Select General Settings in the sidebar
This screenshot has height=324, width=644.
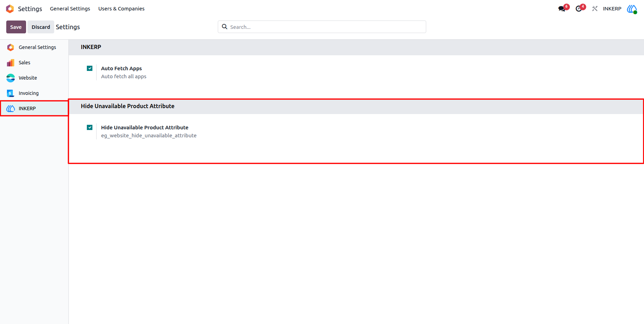[x=34, y=47]
